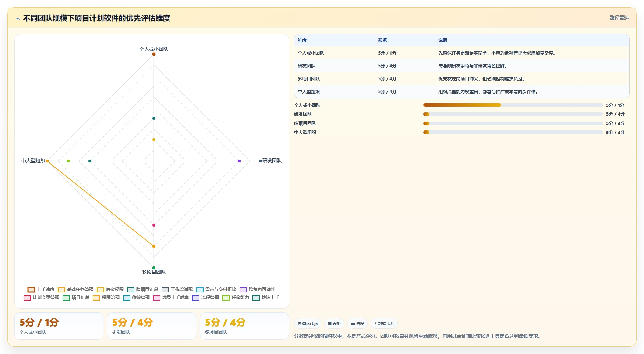Click the 维度 column header
This screenshot has width=644, height=354.
coord(302,41)
